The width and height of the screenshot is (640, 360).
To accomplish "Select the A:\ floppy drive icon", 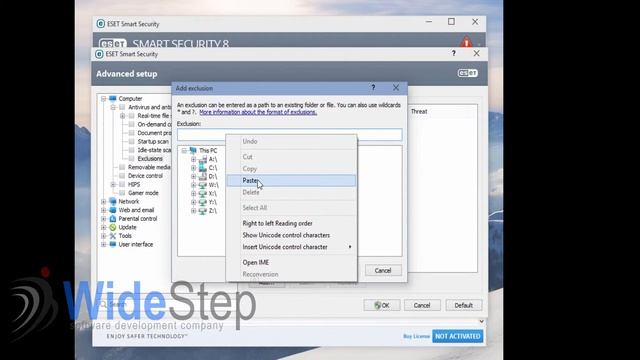I will (202, 159).
